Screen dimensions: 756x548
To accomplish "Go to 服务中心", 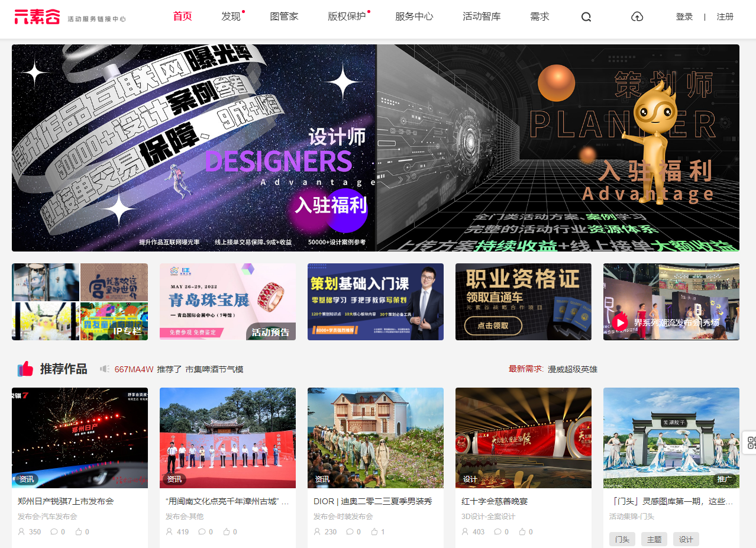I will pos(414,17).
